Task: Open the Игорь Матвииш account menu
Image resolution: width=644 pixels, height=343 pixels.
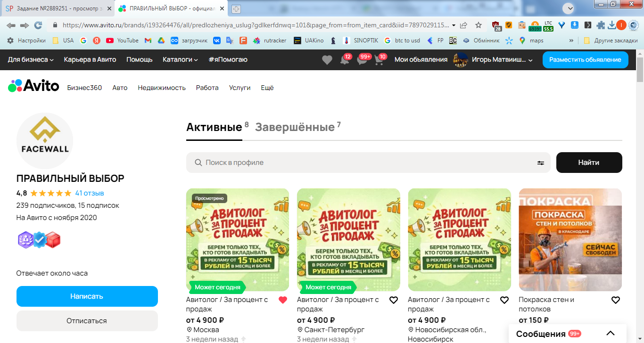Action: [502, 60]
